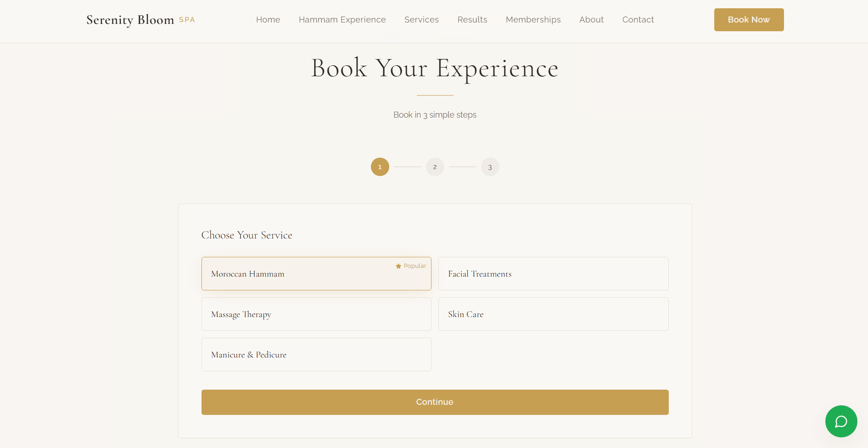
Task: Visit the About page link
Action: pyautogui.click(x=591, y=20)
